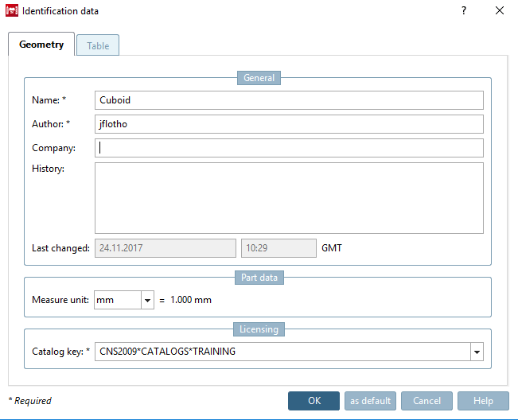
Task: Cancel the dialog
Action: [x=426, y=401]
